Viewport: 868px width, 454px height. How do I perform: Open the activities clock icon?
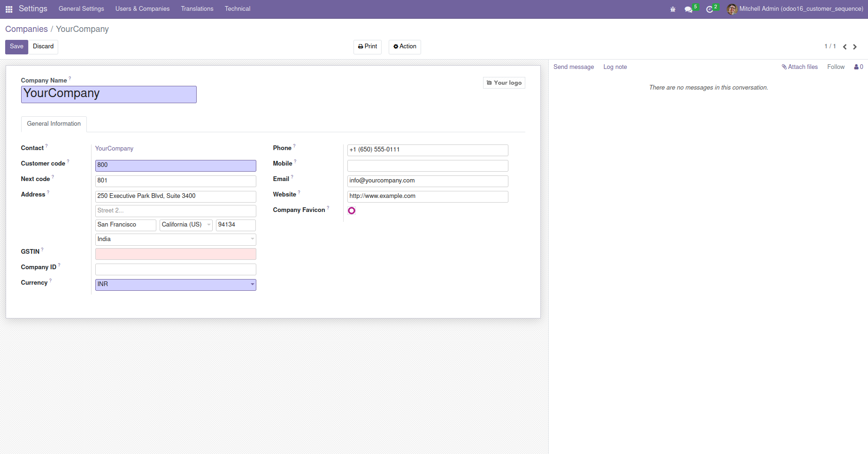point(709,9)
